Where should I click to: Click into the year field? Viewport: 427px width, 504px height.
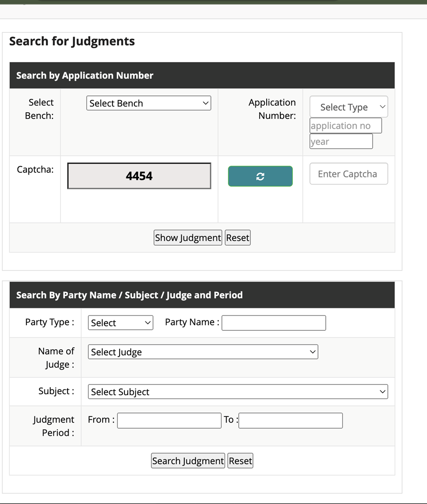click(x=341, y=141)
